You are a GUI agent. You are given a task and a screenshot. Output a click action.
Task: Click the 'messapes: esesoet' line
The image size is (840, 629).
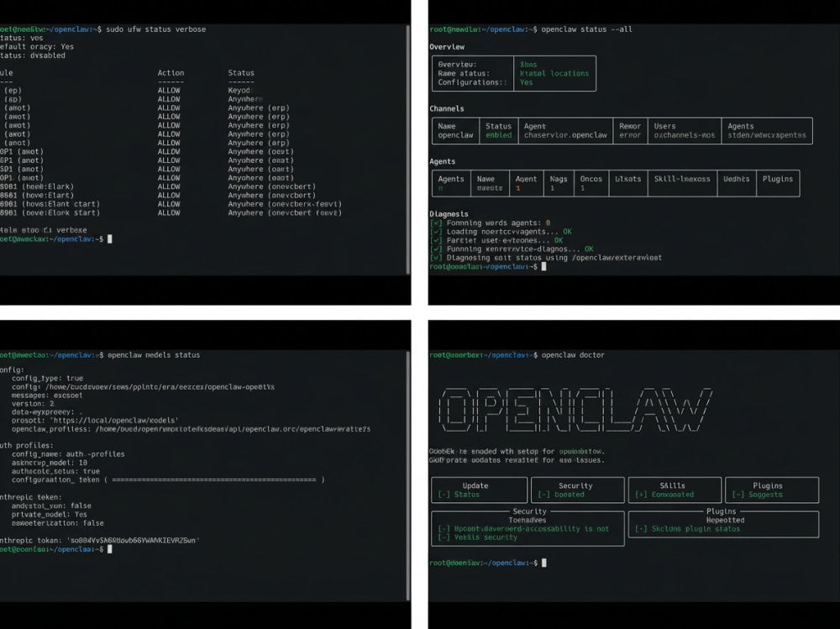[47, 396]
